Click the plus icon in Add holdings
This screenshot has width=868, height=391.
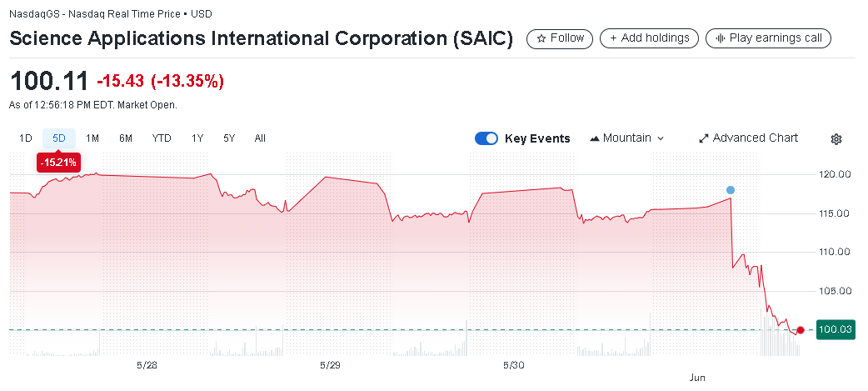click(x=613, y=38)
